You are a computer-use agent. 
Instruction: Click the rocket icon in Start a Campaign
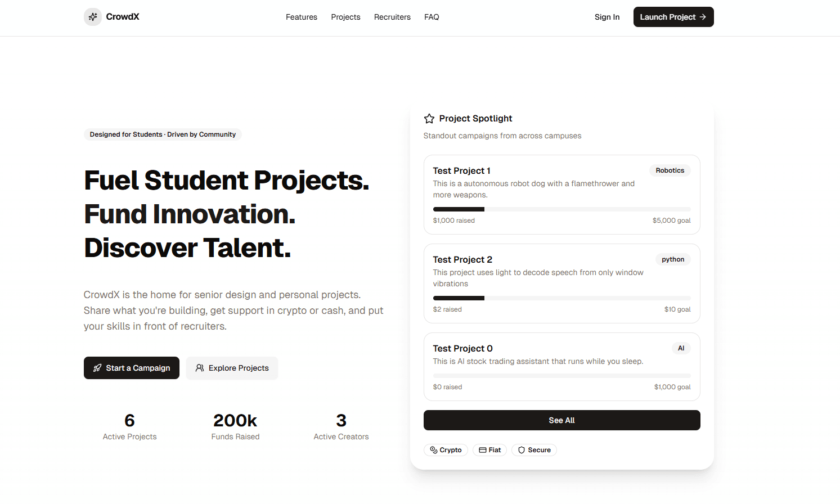(x=97, y=368)
